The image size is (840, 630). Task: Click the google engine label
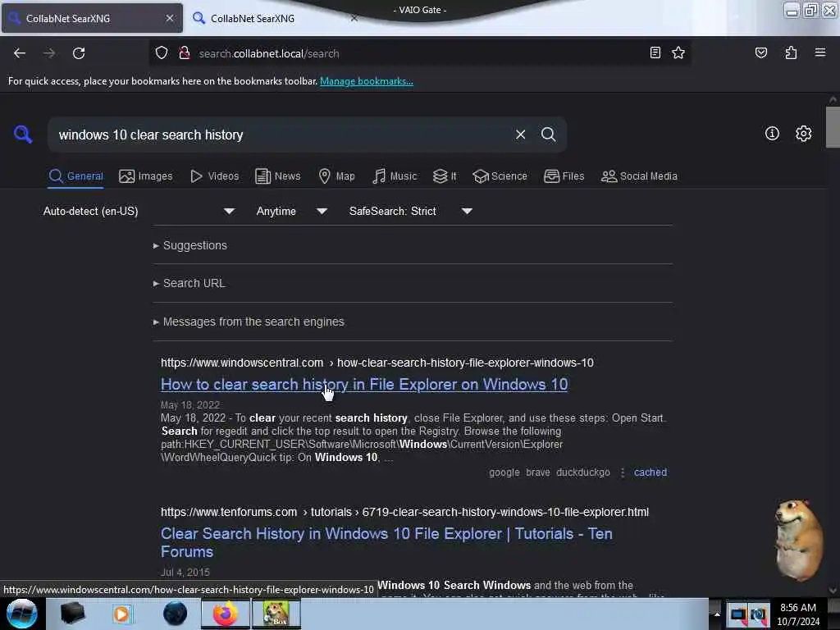coord(504,472)
